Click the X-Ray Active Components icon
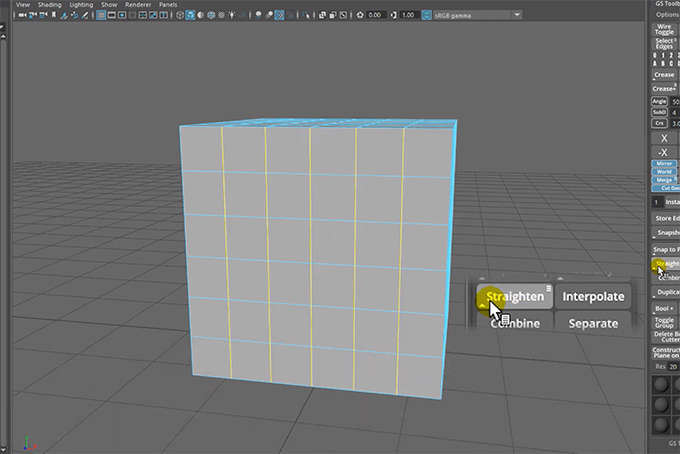This screenshot has height=454, width=680. pos(333,15)
